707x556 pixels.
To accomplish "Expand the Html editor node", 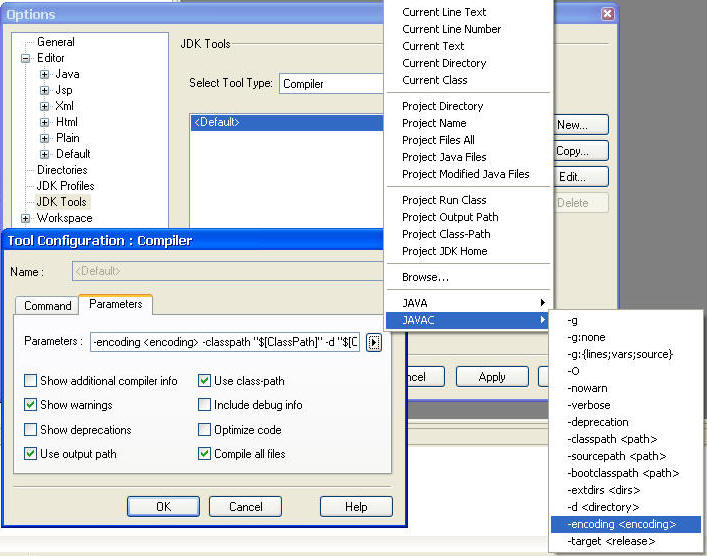I will [x=44, y=122].
